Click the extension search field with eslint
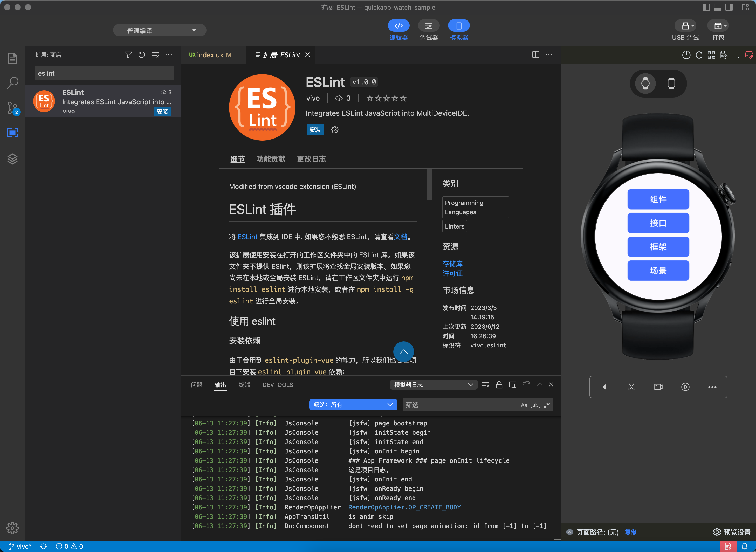Image resolution: width=756 pixels, height=552 pixels. coord(105,73)
